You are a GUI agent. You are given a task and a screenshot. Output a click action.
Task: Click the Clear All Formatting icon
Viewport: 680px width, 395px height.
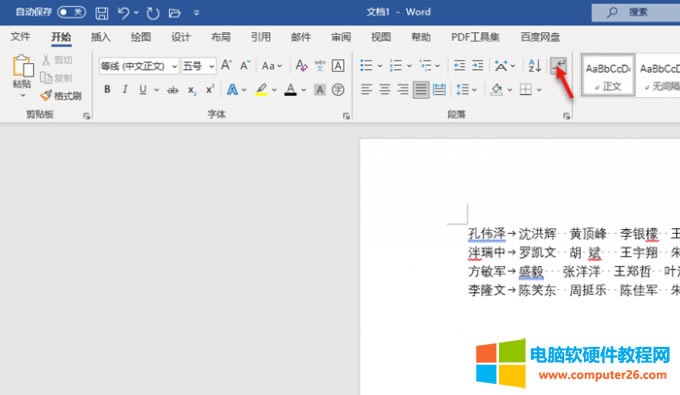pos(301,66)
